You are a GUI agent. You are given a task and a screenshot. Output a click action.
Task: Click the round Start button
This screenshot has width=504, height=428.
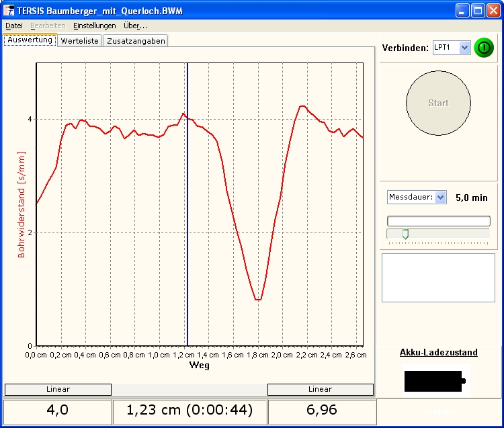click(x=438, y=103)
